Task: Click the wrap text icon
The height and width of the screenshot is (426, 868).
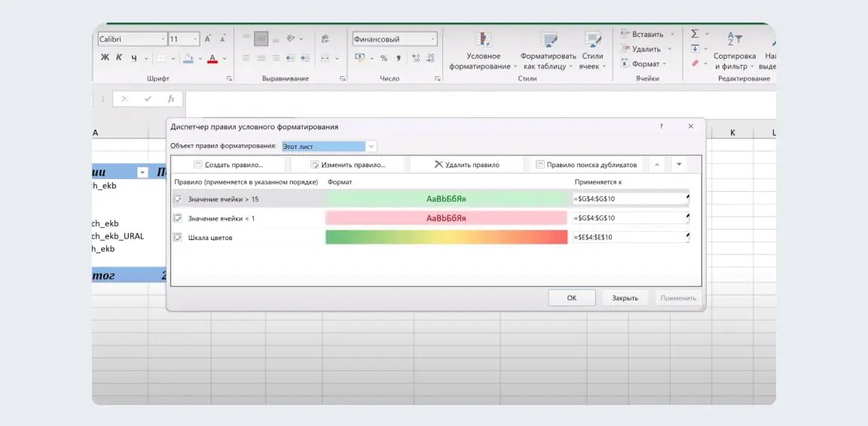Action: tap(325, 39)
